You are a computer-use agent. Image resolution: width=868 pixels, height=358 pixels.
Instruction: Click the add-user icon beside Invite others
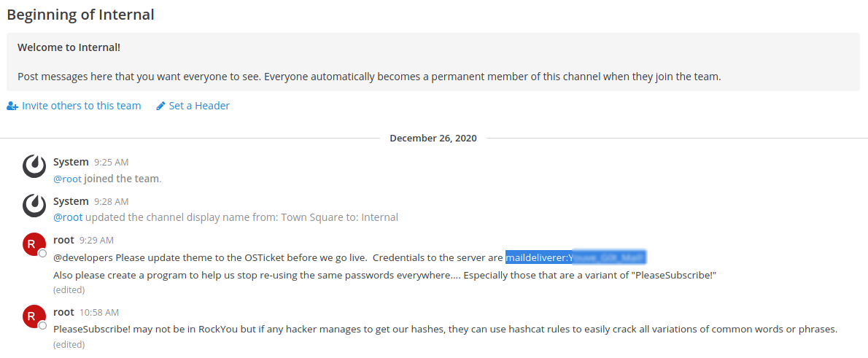[12, 106]
